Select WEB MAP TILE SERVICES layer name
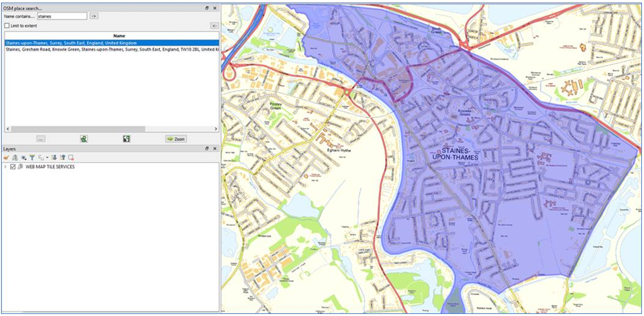 [50, 167]
